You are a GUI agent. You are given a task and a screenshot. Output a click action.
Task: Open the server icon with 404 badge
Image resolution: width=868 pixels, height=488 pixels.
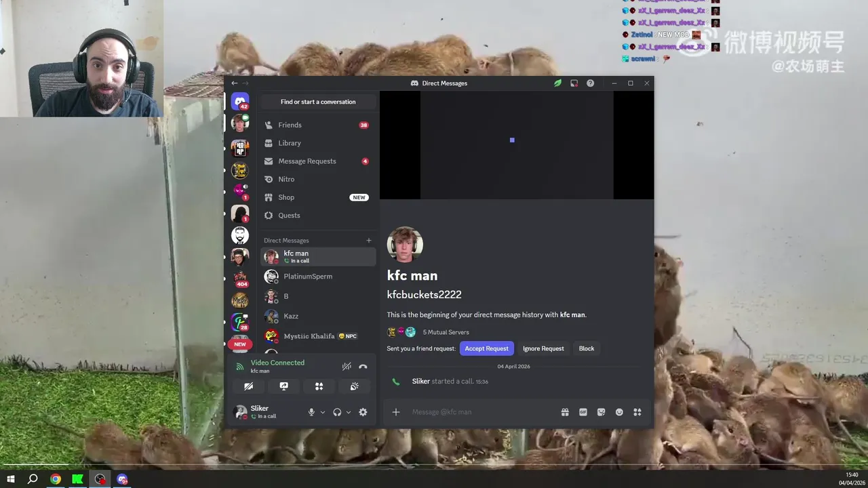pos(239,278)
